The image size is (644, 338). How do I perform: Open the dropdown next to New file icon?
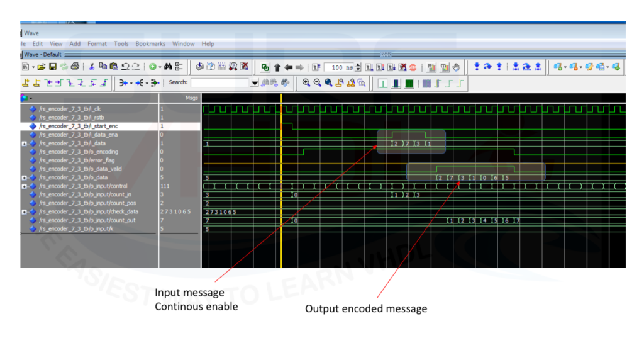[33, 67]
